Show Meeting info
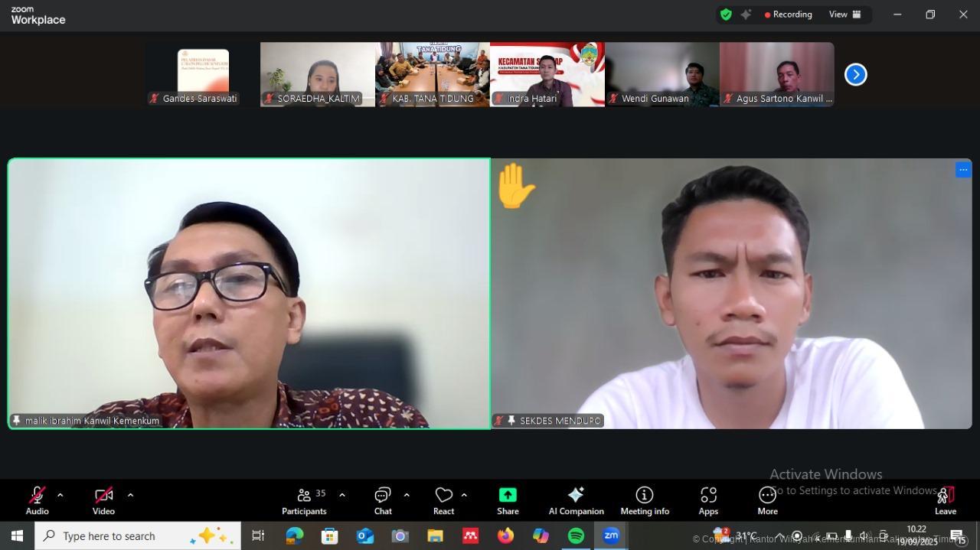Image resolution: width=980 pixels, height=550 pixels. point(645,501)
